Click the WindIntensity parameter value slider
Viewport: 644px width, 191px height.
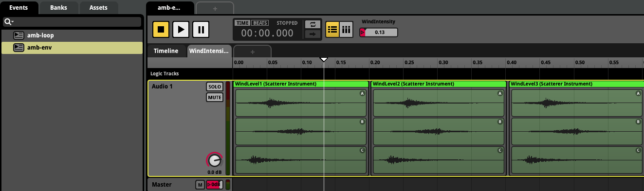(379, 33)
